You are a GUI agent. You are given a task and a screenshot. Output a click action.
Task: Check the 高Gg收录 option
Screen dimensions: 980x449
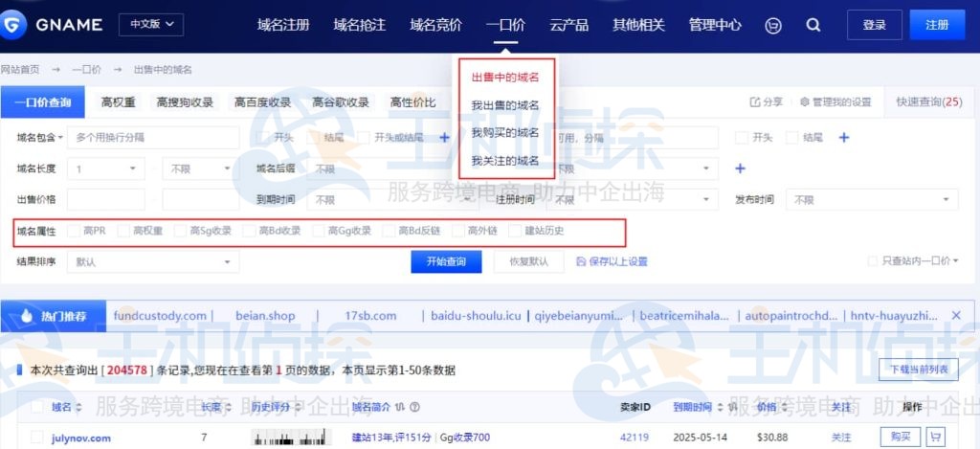tap(319, 231)
